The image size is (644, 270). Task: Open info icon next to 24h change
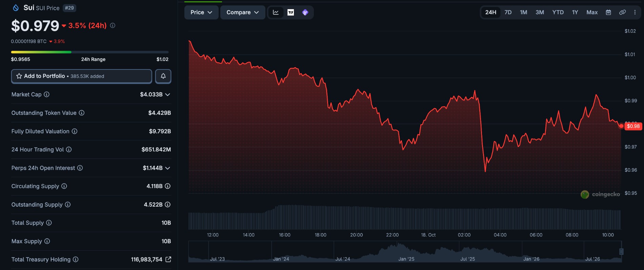pyautogui.click(x=113, y=25)
